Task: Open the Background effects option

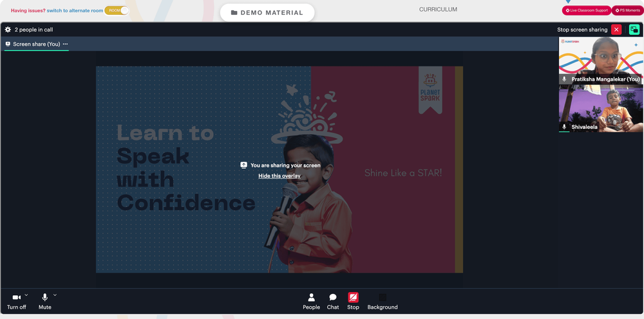Action: (383, 302)
